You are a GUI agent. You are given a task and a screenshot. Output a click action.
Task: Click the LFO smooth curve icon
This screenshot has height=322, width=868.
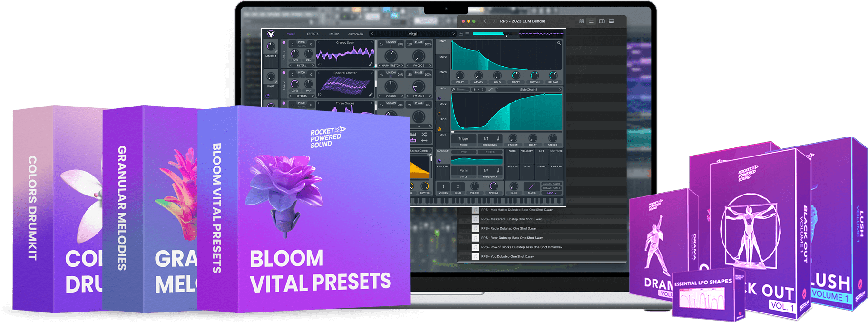(490, 89)
